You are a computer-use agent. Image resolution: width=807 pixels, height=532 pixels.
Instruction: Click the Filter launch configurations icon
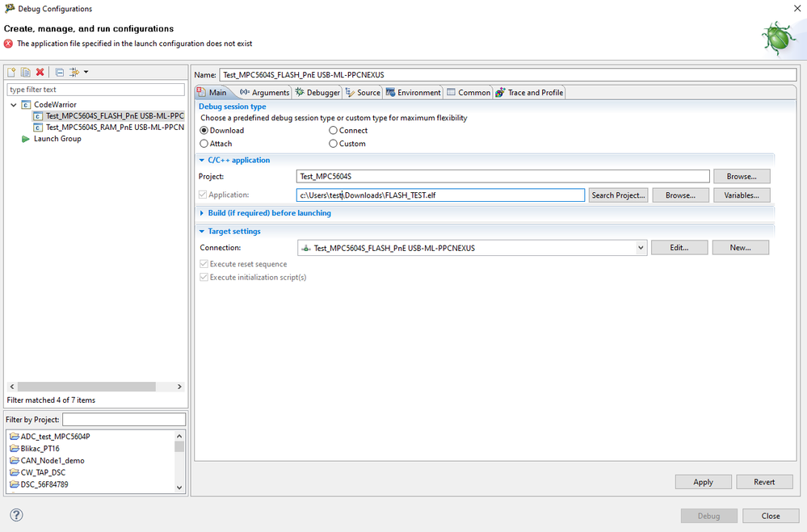click(x=74, y=72)
